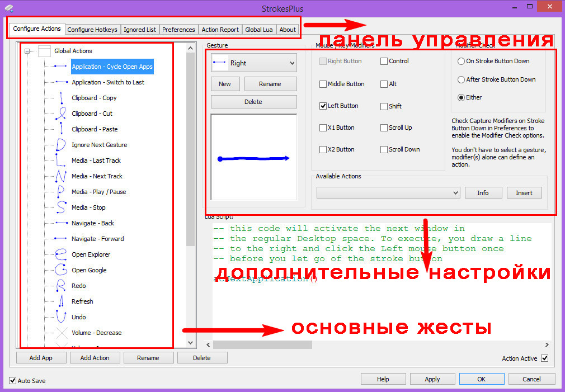Viewport: 565px width, 392px height.
Task: Enable the Scroll Down checkbox
Action: [384, 149]
